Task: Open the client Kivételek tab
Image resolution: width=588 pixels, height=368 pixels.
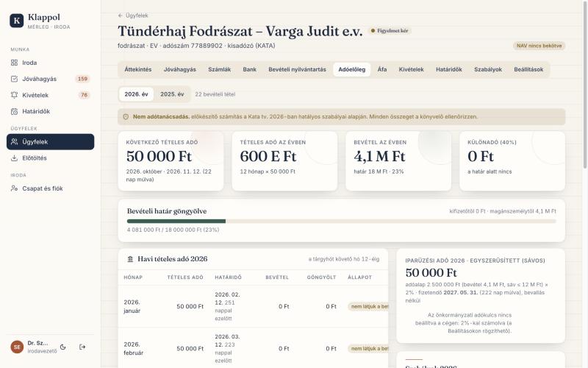Action: click(411, 69)
